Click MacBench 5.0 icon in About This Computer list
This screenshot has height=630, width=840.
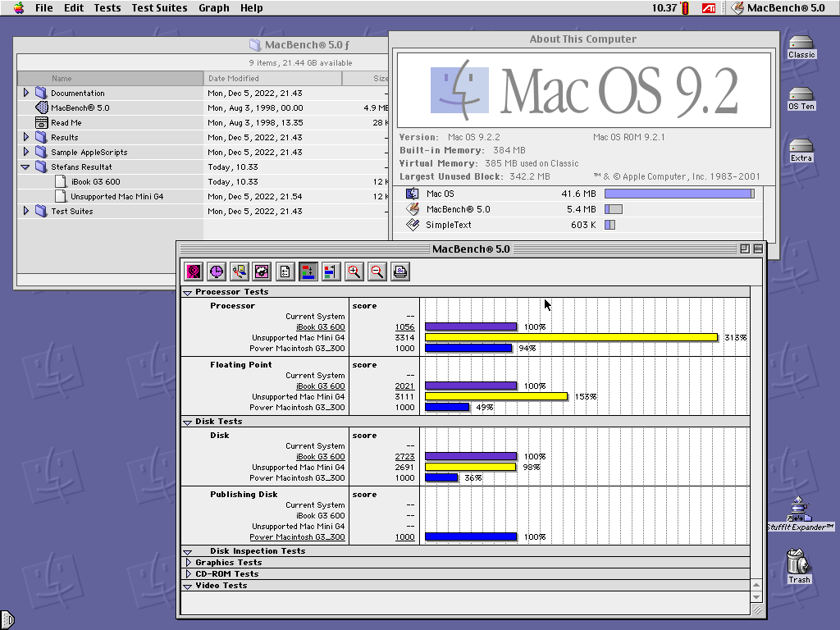pyautogui.click(x=412, y=209)
